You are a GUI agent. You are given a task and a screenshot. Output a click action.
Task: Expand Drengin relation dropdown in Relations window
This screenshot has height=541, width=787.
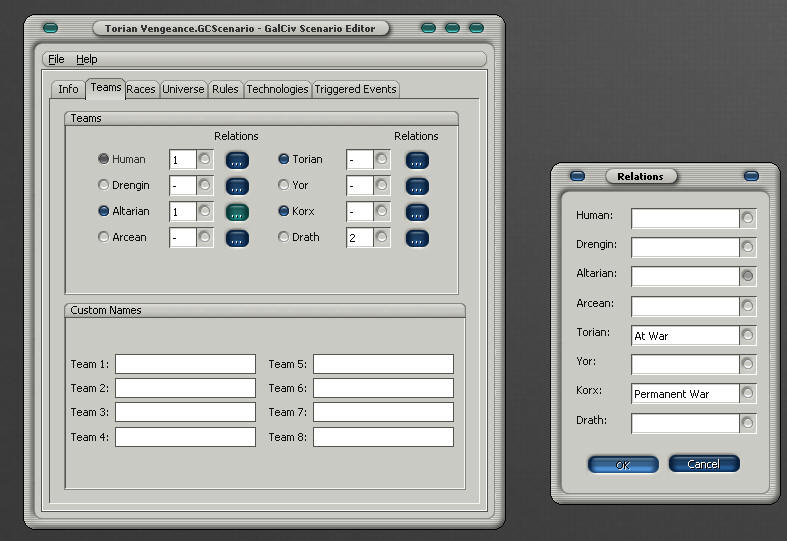(x=747, y=247)
